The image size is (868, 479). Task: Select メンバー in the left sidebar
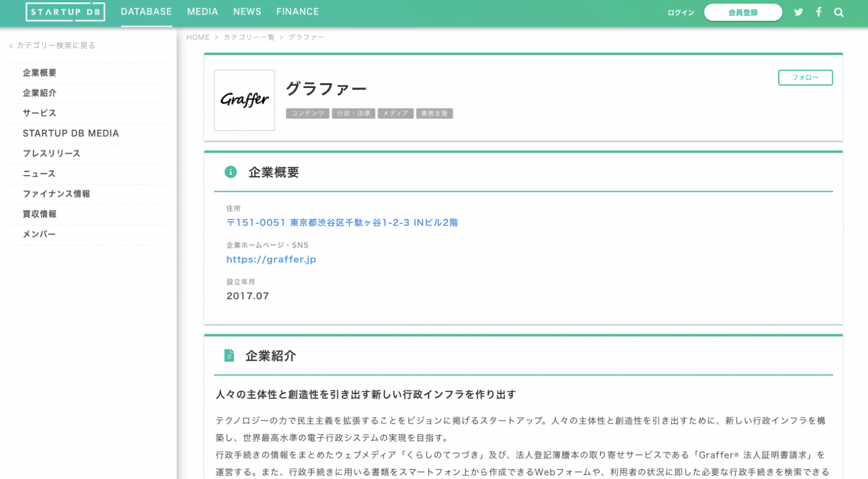click(40, 234)
